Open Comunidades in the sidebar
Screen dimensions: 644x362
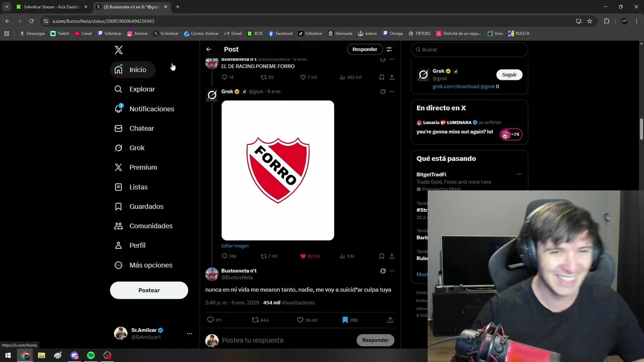[x=144, y=226]
